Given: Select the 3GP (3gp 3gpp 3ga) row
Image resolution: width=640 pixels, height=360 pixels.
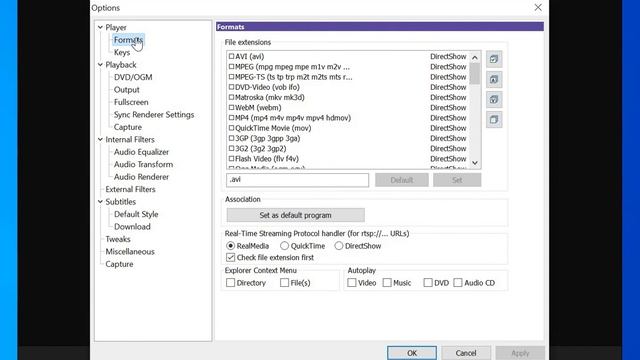Looking at the screenshot, I should 348,138.
